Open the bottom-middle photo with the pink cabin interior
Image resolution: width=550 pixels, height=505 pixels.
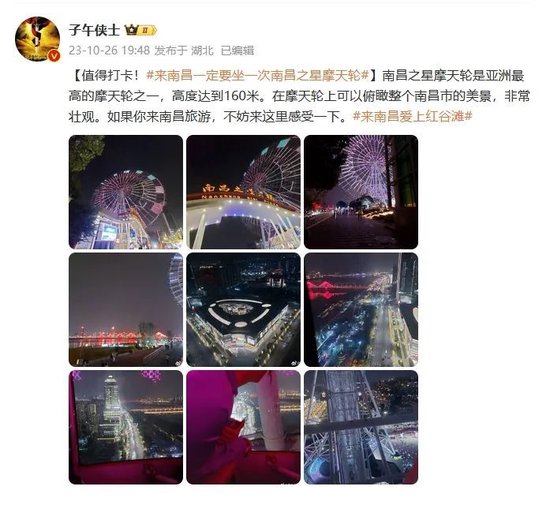(x=243, y=427)
